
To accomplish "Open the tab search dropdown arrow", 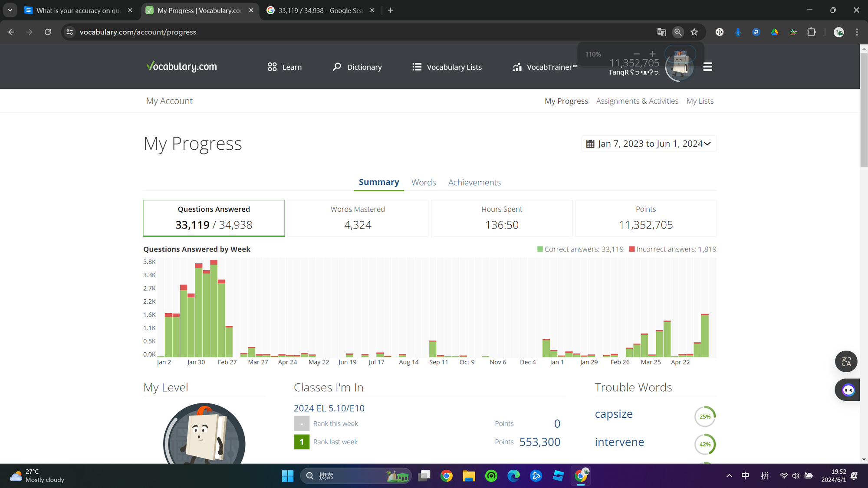I will [x=10, y=10].
